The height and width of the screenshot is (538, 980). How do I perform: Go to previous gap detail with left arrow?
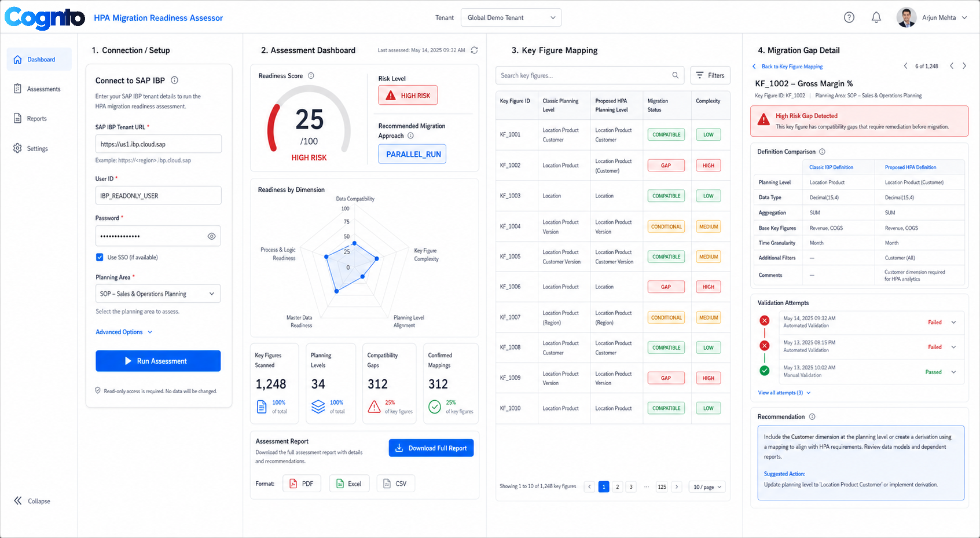(x=952, y=66)
